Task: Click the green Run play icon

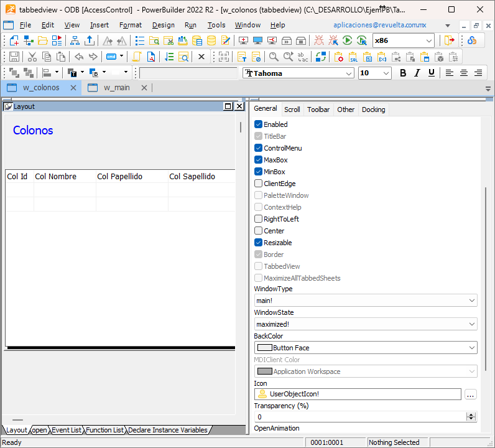Action: 347,40
